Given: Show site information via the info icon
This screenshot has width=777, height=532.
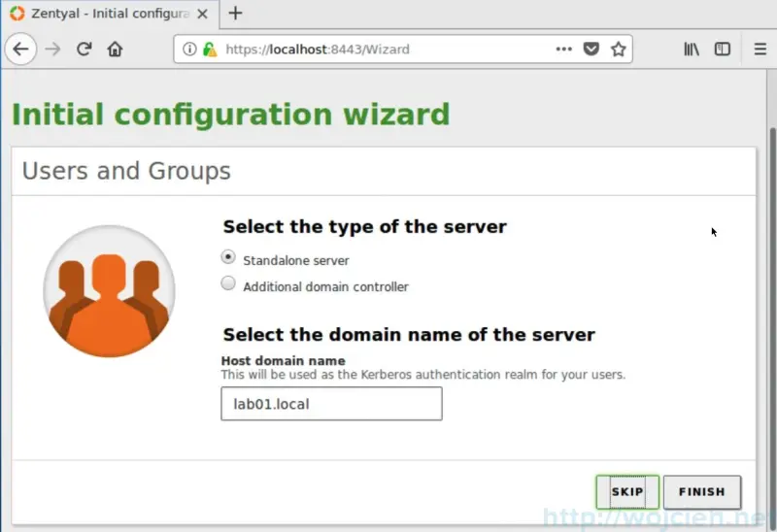Looking at the screenshot, I should [189, 50].
